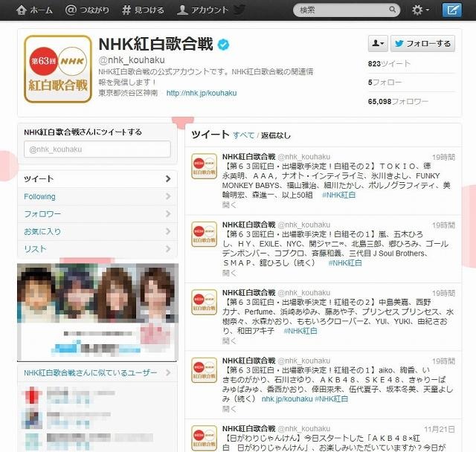The height and width of the screenshot is (452, 476).
Task: Click avatar of the 白組その1 tweet
Action: point(205,234)
